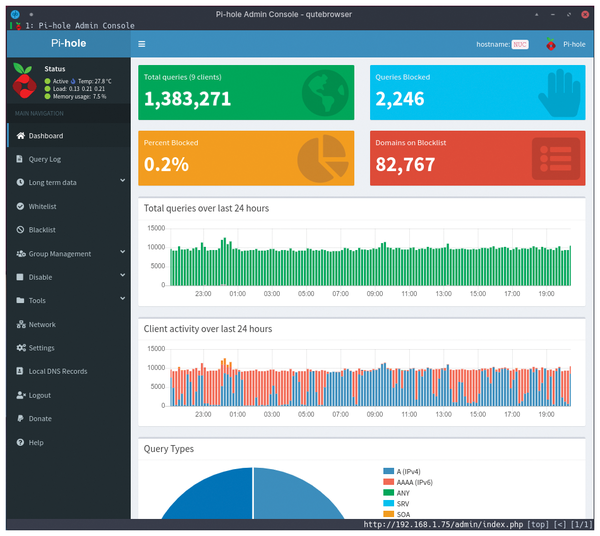The image size is (600, 536).
Task: Click the Network nodes icon
Action: (21, 324)
